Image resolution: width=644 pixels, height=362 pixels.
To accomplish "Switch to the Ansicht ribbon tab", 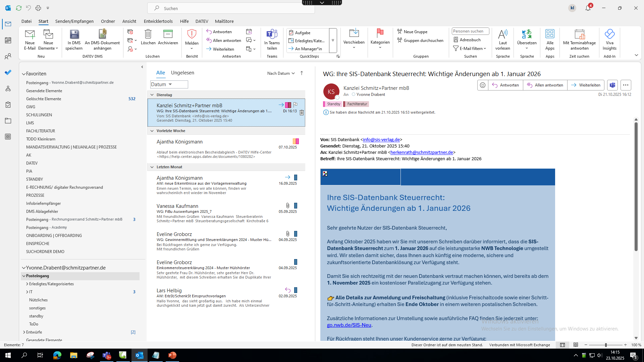I will pyautogui.click(x=129, y=21).
